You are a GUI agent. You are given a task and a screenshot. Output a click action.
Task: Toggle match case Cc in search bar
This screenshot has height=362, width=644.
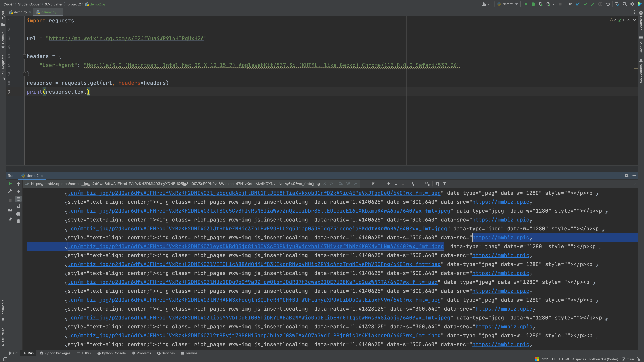tap(341, 184)
